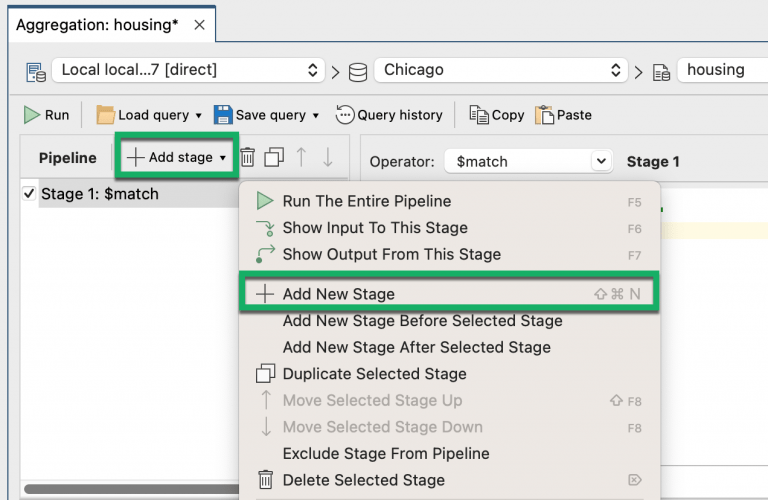Image resolution: width=768 pixels, height=500 pixels.
Task: Uncheck the Stage 1: $match checkbox
Action: 29,194
